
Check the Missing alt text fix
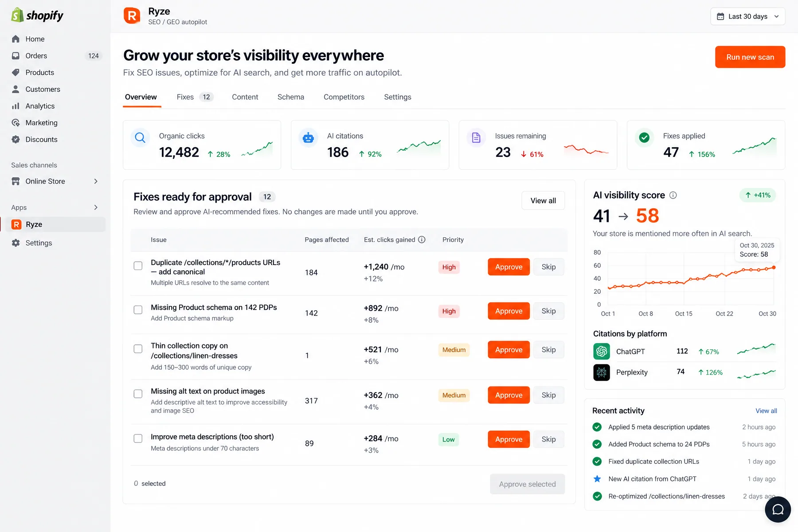coord(138,394)
